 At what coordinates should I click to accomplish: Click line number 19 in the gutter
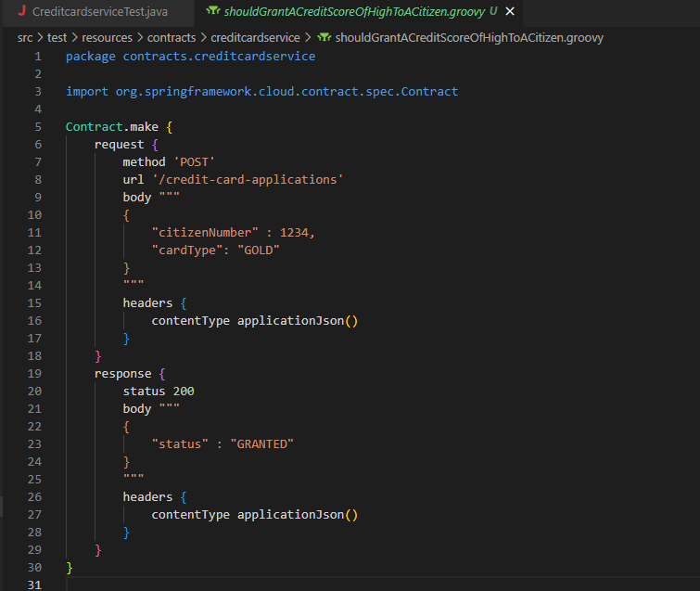point(34,374)
